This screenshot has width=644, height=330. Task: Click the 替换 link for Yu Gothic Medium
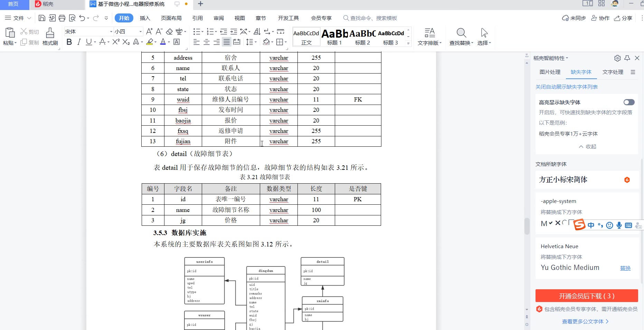[x=625, y=268]
